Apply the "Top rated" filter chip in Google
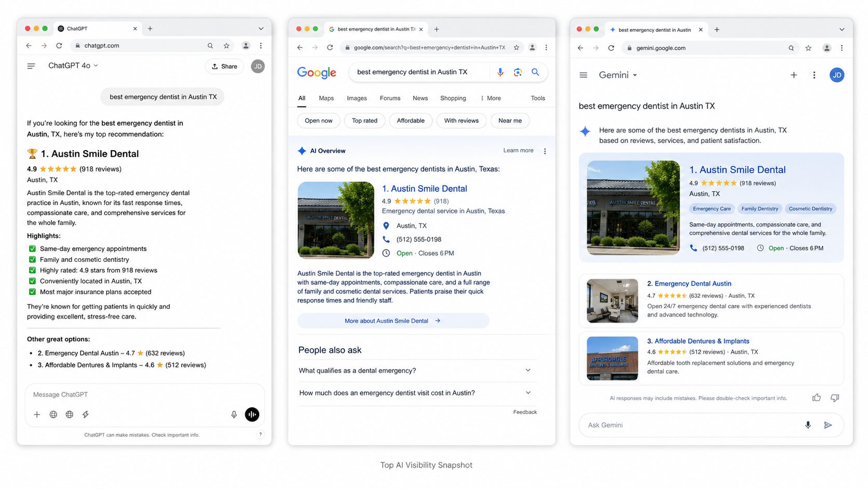The width and height of the screenshot is (868, 489). click(x=364, y=121)
